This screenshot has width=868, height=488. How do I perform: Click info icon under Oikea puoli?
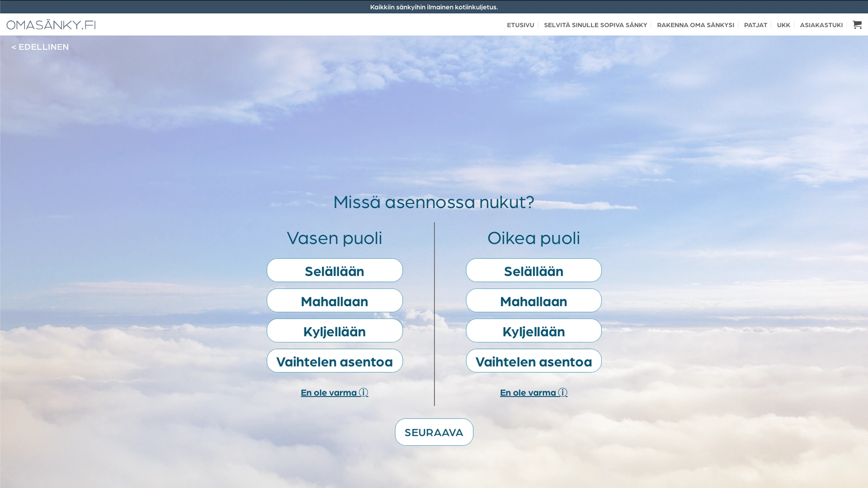coord(562,392)
